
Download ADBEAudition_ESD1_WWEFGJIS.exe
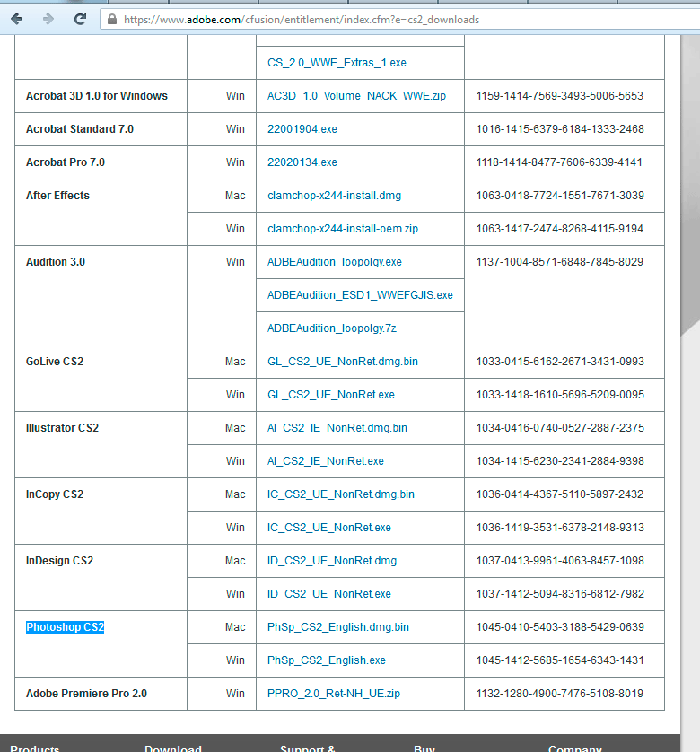tap(360, 295)
